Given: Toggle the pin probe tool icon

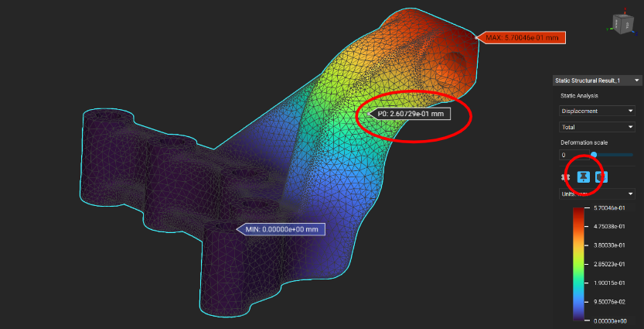Looking at the screenshot, I should click(584, 176).
